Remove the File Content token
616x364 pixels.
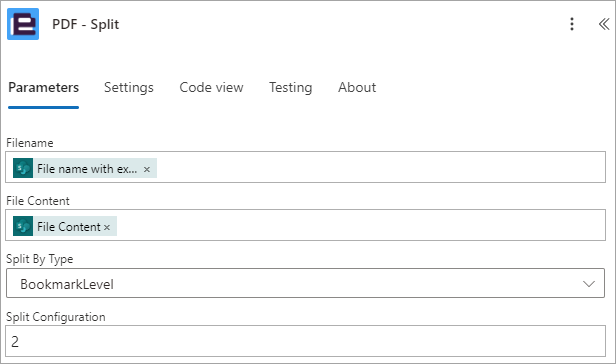(107, 227)
